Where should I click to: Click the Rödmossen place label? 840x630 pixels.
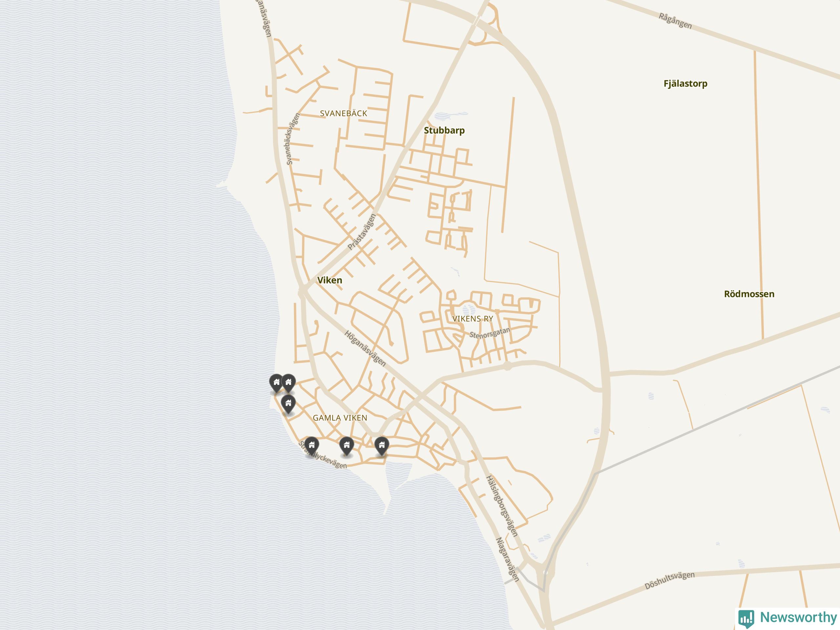pyautogui.click(x=749, y=294)
